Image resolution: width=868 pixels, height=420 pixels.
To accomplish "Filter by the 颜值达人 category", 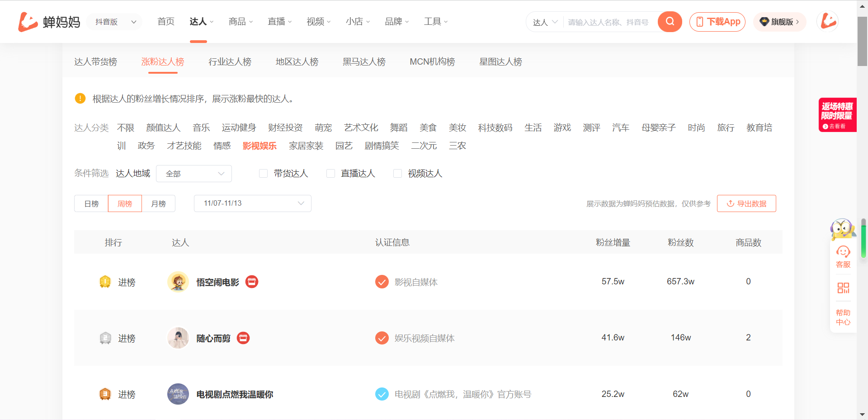I will [163, 127].
